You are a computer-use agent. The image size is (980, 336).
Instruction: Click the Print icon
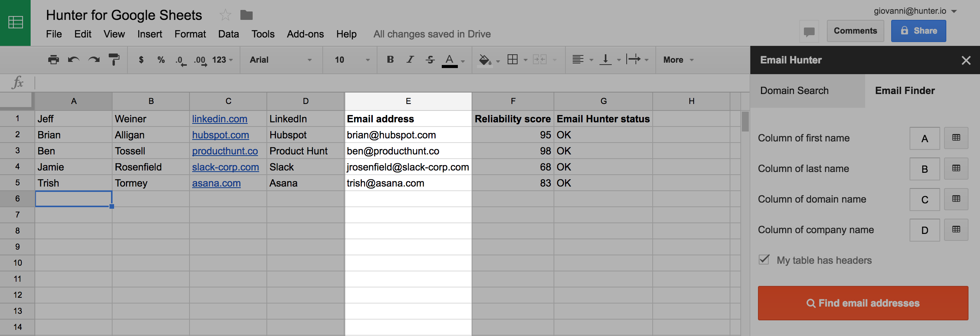point(54,60)
